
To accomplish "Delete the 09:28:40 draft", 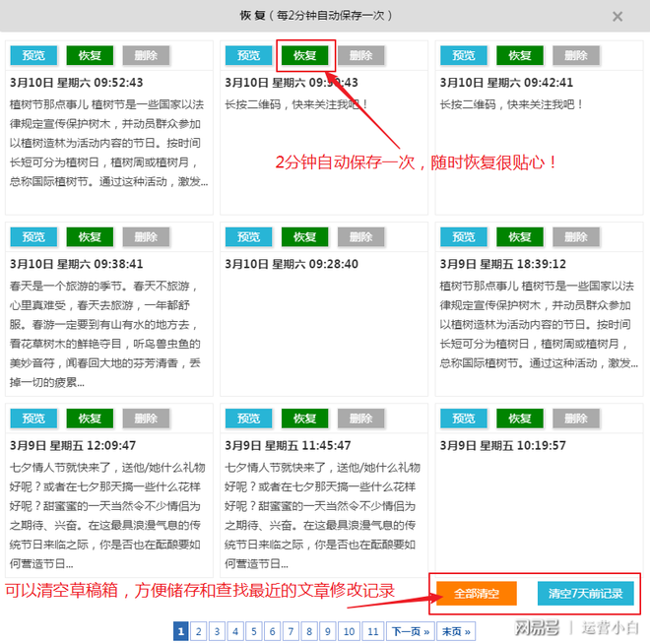I will (361, 237).
